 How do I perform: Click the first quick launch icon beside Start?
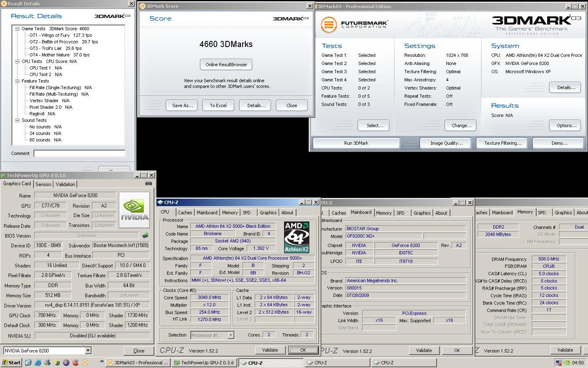pos(28,362)
